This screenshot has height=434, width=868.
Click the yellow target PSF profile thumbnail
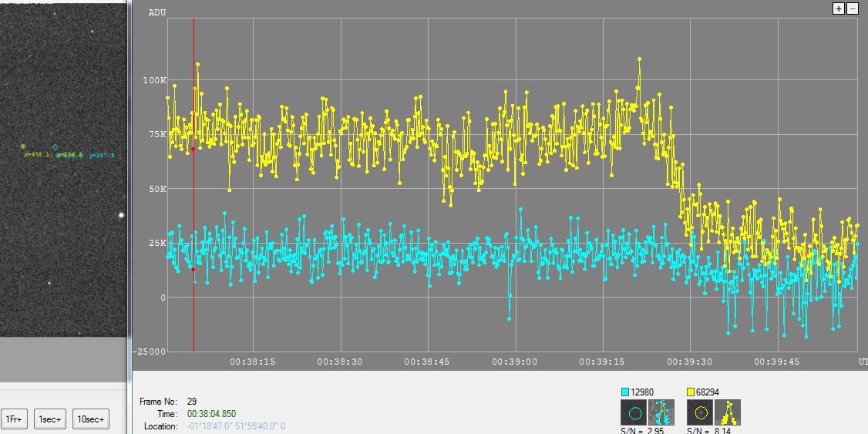pos(728,412)
